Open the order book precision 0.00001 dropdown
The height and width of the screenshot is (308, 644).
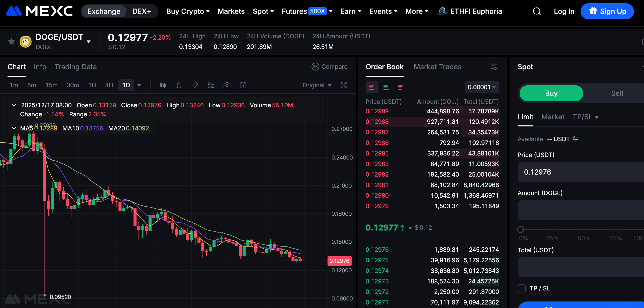tap(481, 87)
